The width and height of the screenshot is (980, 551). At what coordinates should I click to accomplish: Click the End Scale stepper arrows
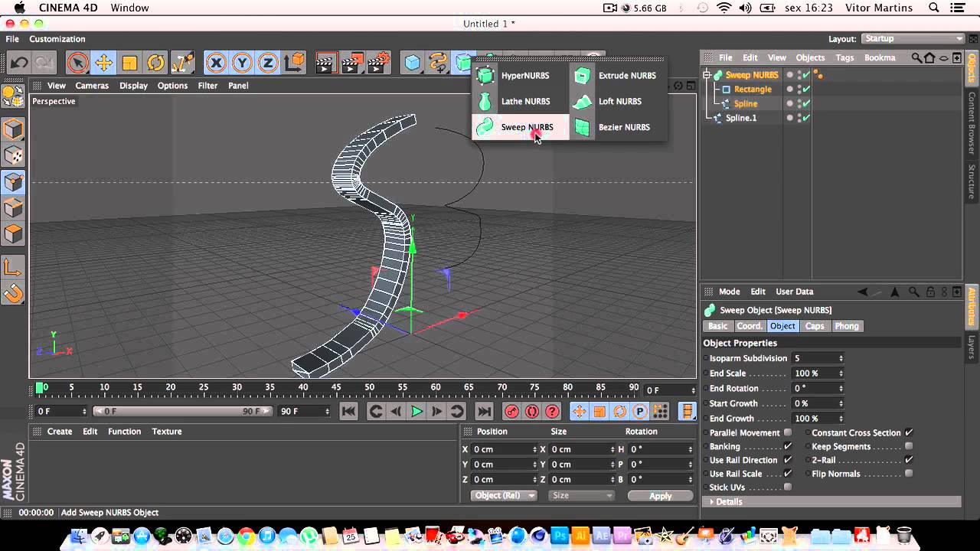click(841, 373)
